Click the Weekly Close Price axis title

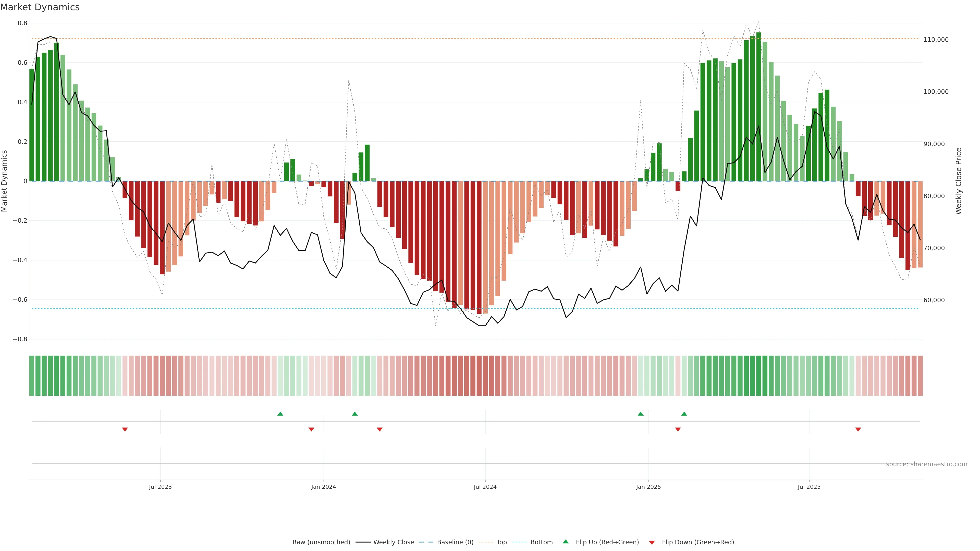point(959,181)
